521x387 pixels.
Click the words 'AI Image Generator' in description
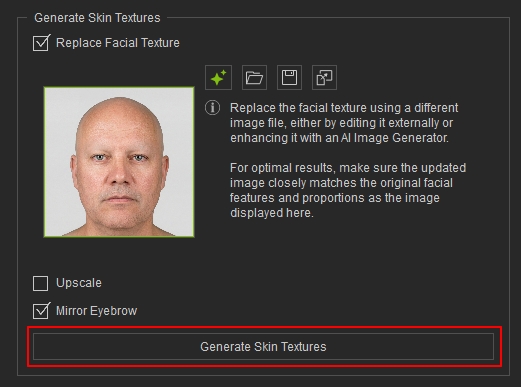coord(394,138)
